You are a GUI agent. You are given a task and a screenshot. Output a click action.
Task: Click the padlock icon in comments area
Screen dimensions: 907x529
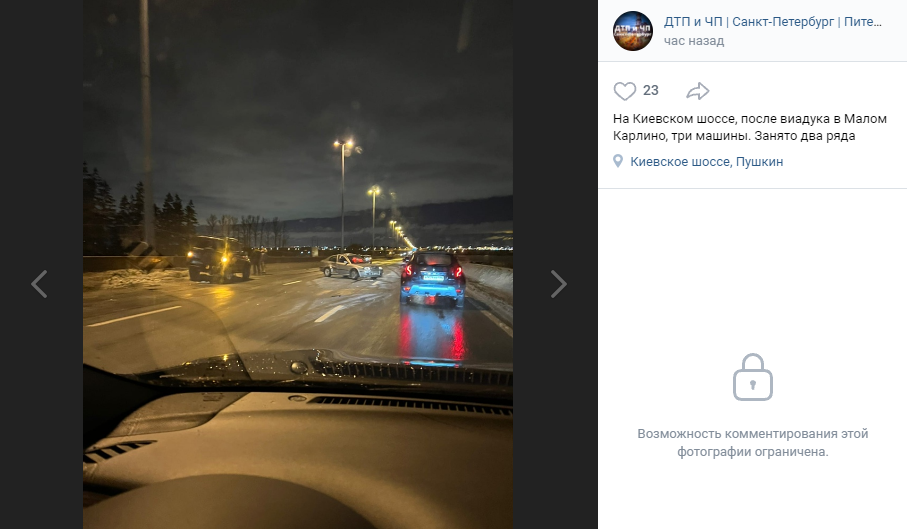pyautogui.click(x=753, y=377)
